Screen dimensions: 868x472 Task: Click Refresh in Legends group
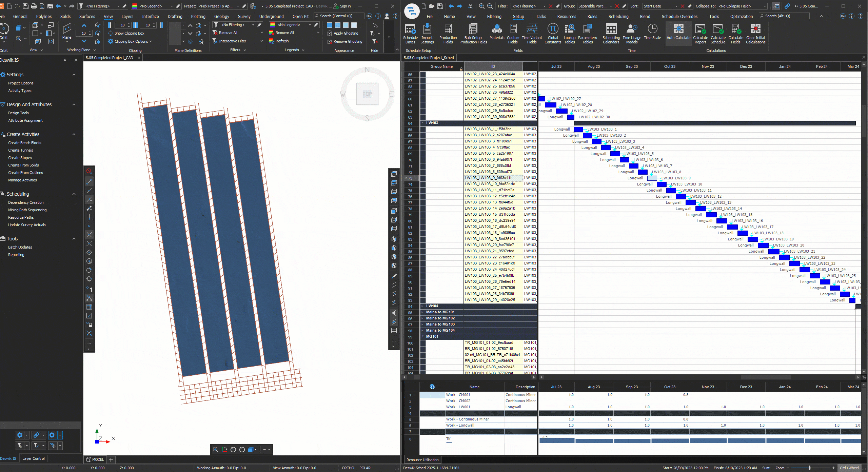(x=279, y=41)
